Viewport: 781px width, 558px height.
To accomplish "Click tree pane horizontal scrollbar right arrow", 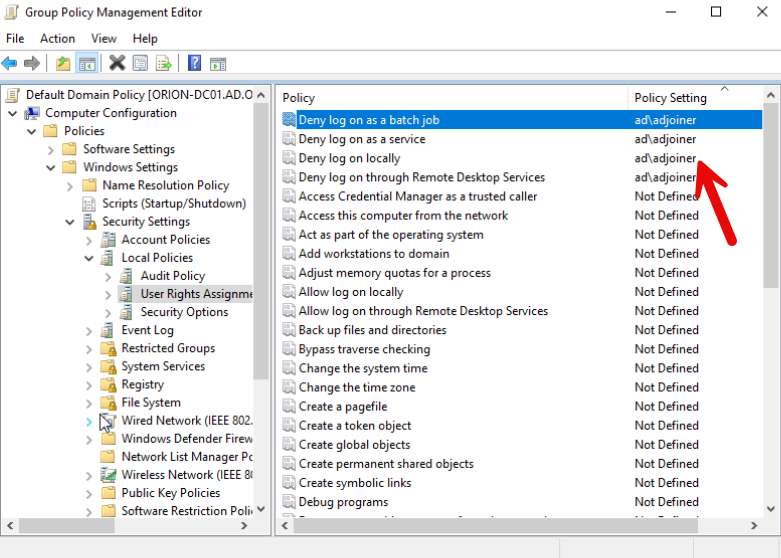I will 244,525.
